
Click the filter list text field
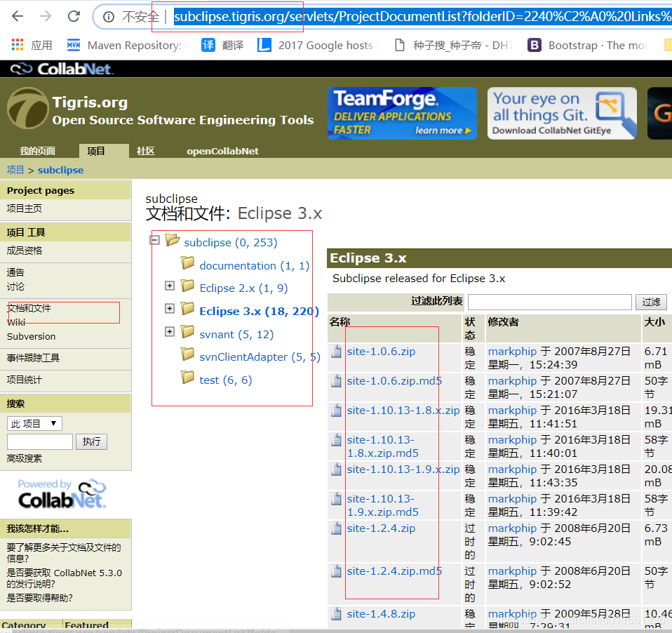click(x=550, y=302)
